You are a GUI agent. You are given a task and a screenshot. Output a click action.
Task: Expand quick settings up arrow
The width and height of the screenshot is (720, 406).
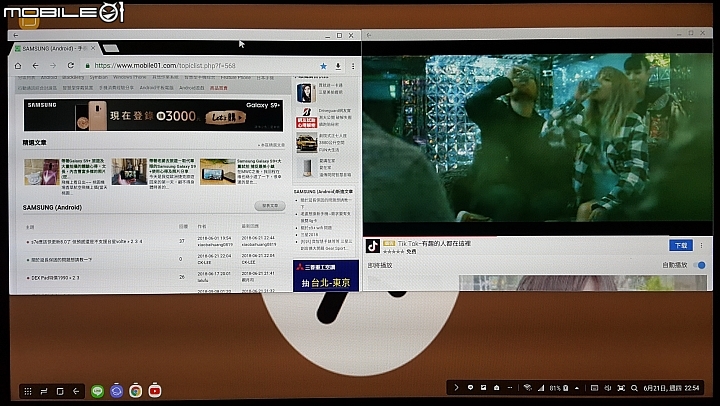(577, 388)
